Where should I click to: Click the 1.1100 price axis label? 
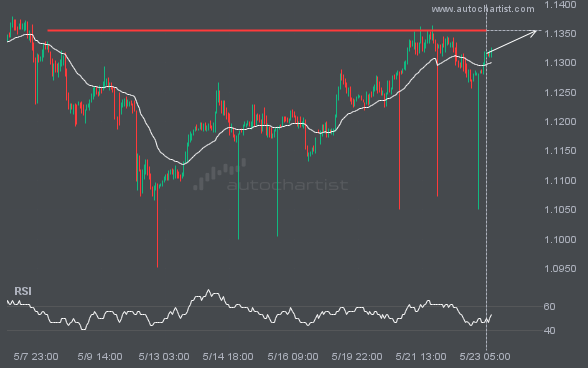point(560,180)
